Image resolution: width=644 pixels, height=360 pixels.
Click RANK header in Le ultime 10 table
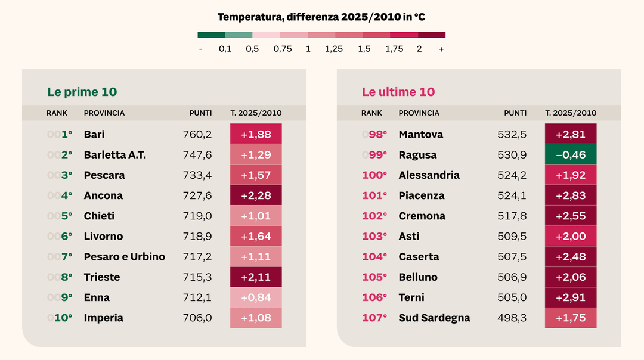pos(371,113)
